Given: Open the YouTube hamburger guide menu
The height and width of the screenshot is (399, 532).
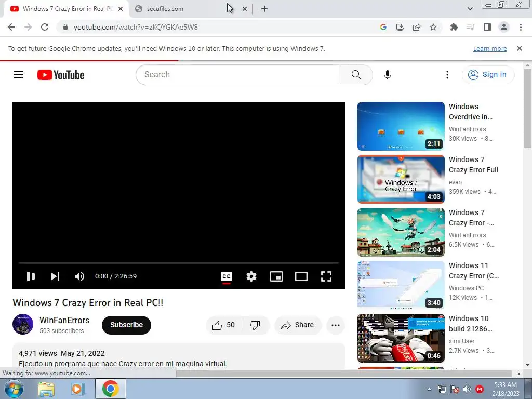Looking at the screenshot, I should 19,75.
